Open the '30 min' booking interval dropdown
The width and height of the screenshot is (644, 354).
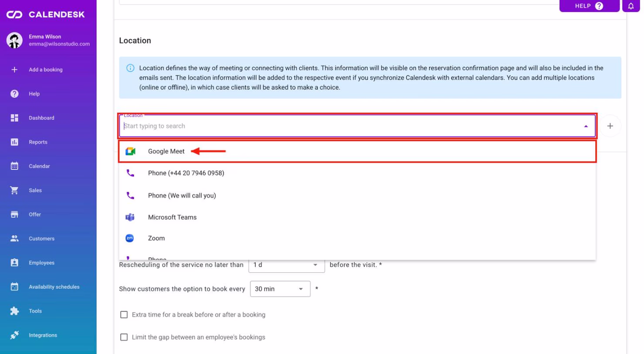[x=280, y=289]
